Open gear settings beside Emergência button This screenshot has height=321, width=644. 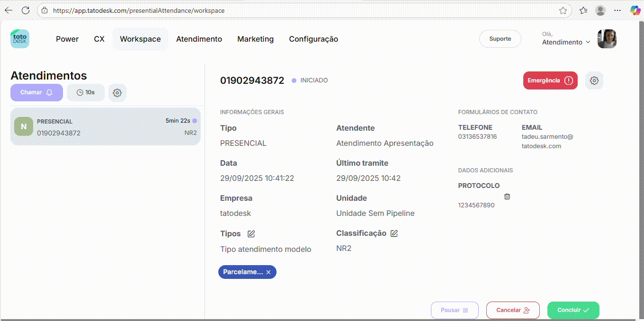594,80
